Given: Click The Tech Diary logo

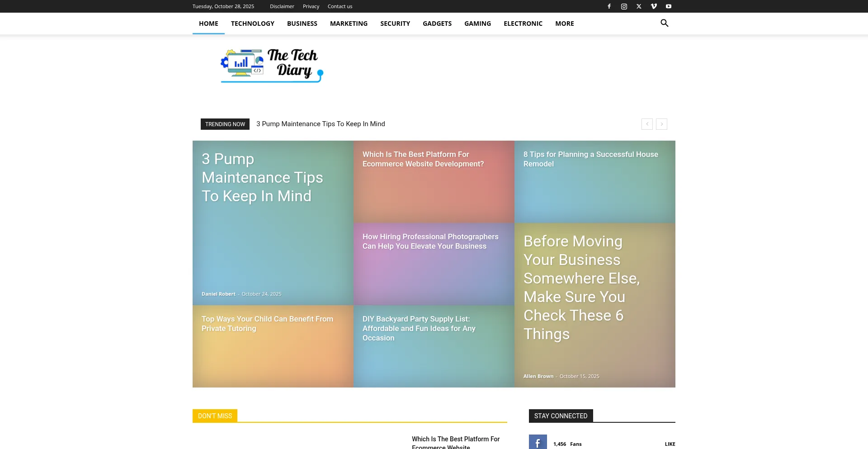Looking at the screenshot, I should [x=272, y=66].
